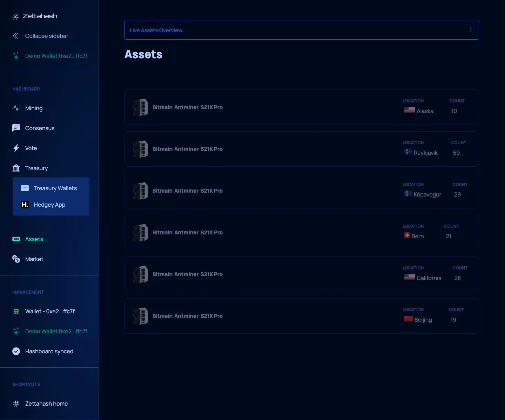
Task: Click Collapse sidebar label
Action: 47,36
